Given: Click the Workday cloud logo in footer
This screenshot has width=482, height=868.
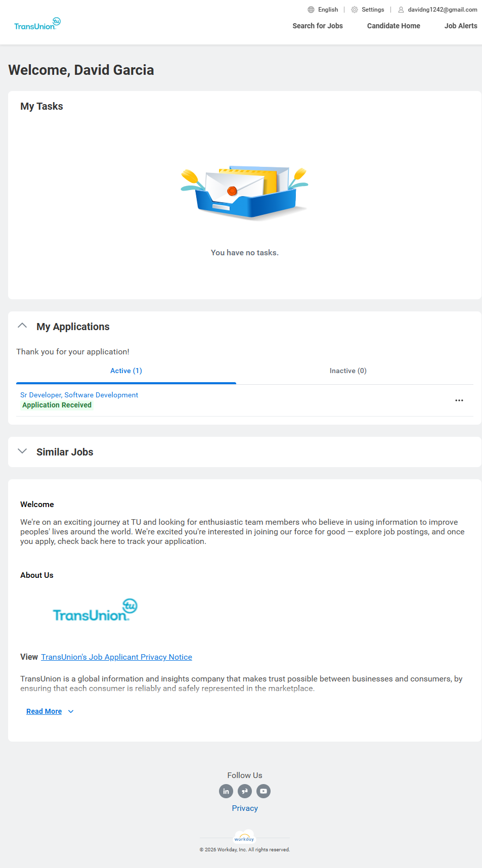Looking at the screenshot, I should point(244,837).
